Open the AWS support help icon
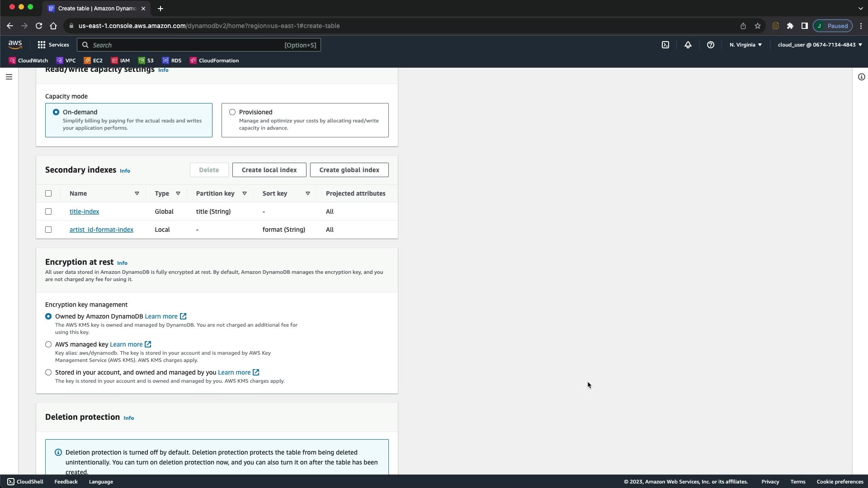Viewport: 868px width, 488px height. (710, 45)
